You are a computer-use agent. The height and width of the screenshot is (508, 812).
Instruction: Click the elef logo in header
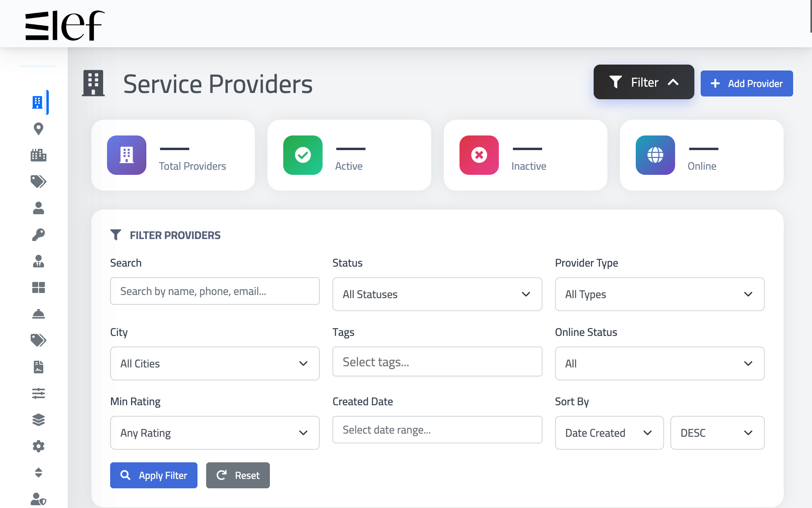click(65, 26)
